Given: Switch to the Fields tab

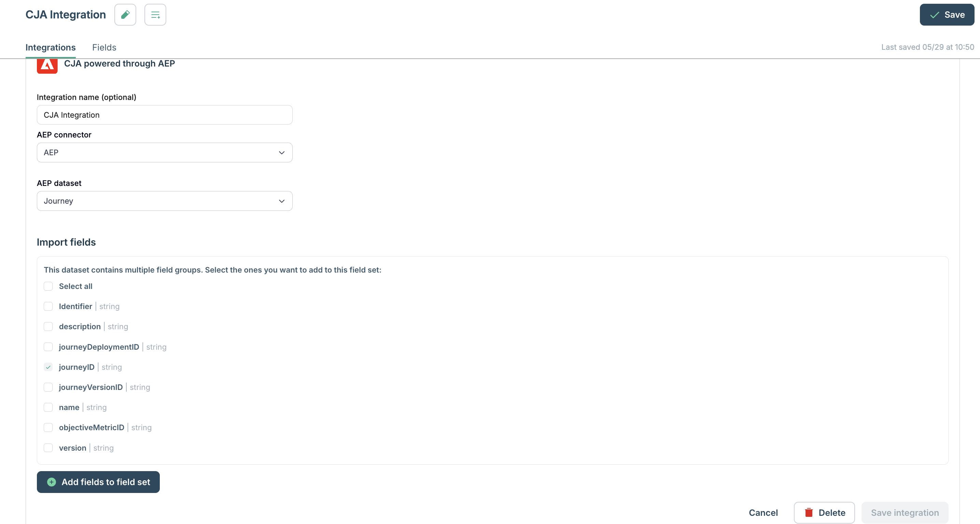Looking at the screenshot, I should [x=104, y=47].
